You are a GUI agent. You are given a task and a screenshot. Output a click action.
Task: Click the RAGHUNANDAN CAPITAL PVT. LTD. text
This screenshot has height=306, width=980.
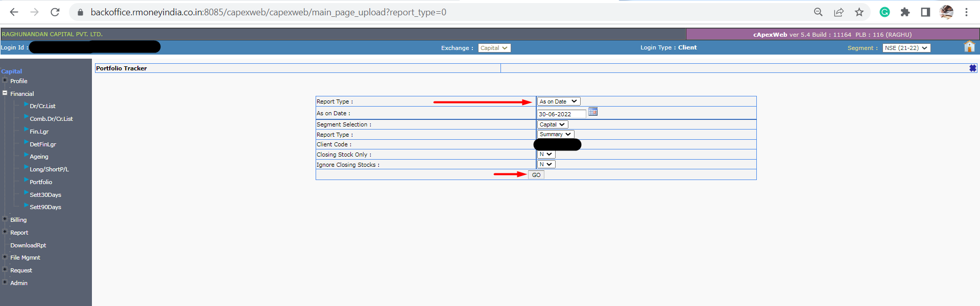[52, 34]
